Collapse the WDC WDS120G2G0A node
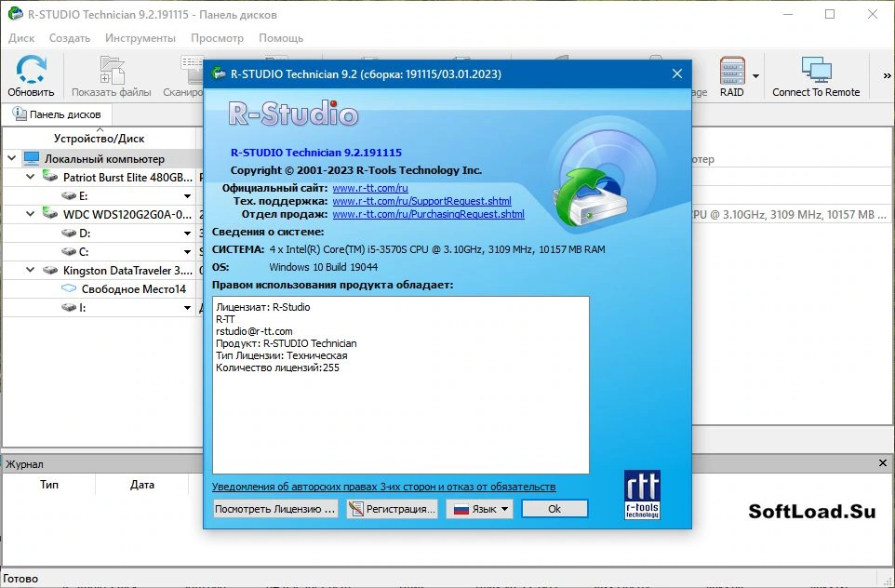This screenshot has width=895, height=588. (x=31, y=214)
